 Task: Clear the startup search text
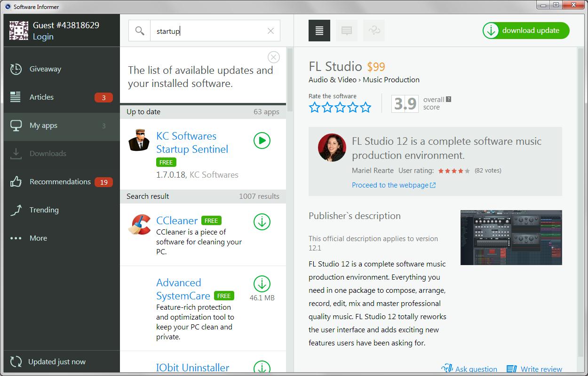tap(270, 31)
